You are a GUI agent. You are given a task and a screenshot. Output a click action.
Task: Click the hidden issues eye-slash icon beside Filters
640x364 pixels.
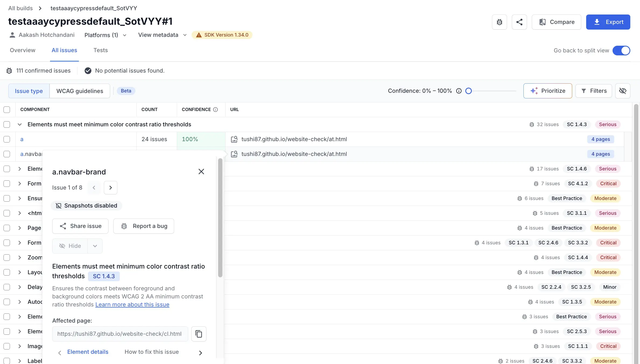[x=623, y=91]
